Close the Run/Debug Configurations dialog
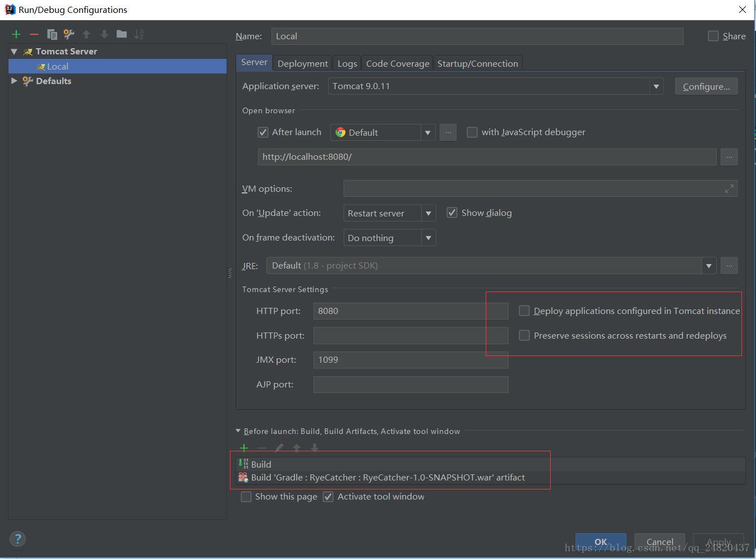This screenshot has width=756, height=559. click(743, 10)
